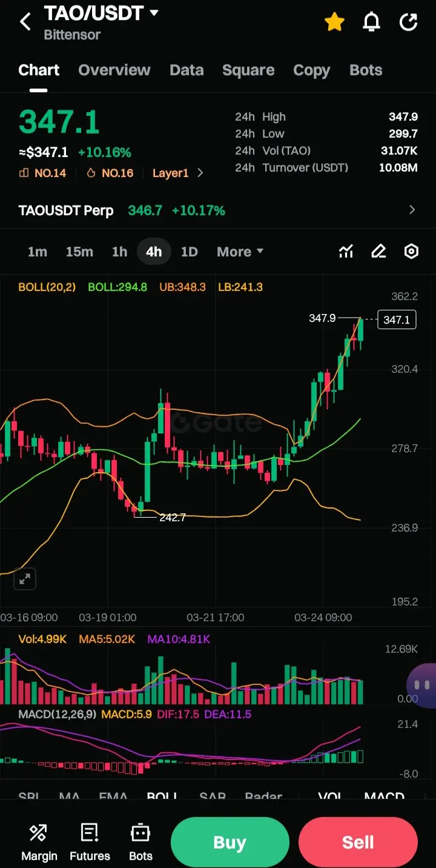The image size is (436, 868).
Task: Toggle the MACD sub-indicator in bottom strip
Action: (x=384, y=796)
